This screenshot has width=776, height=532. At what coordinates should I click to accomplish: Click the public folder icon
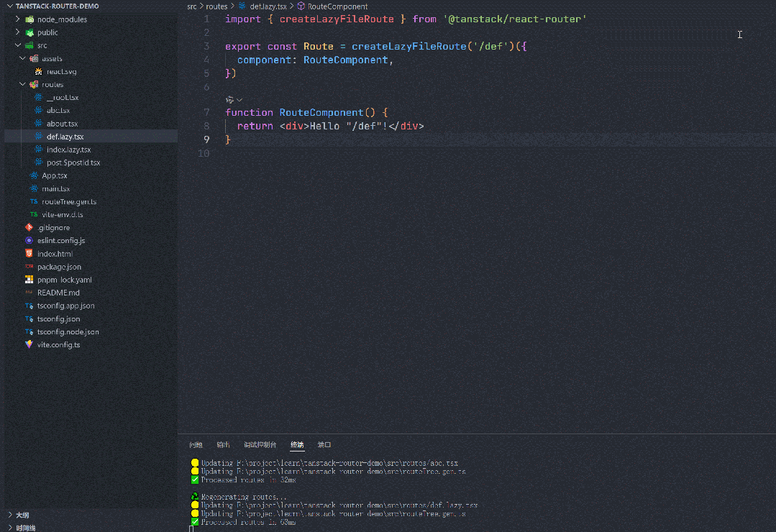pos(29,32)
